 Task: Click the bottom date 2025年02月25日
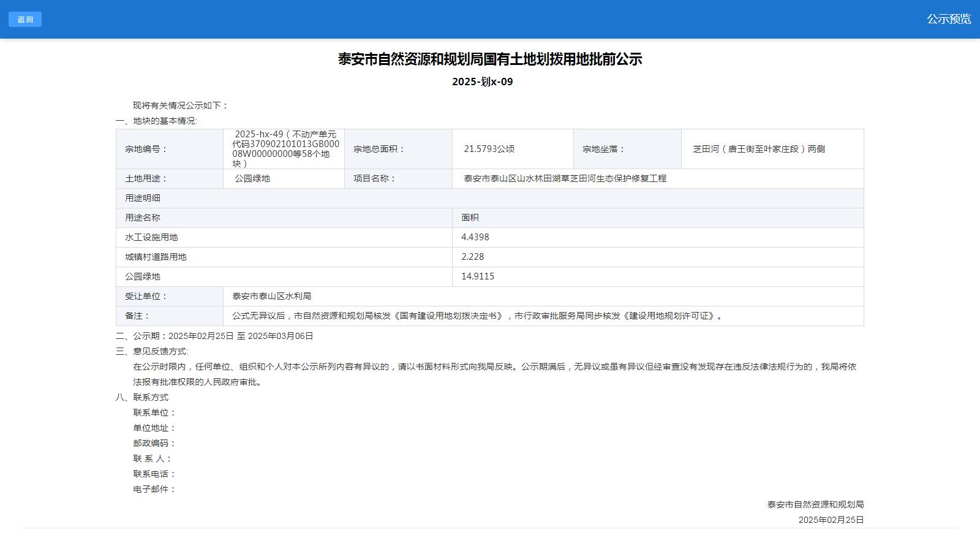pos(831,520)
